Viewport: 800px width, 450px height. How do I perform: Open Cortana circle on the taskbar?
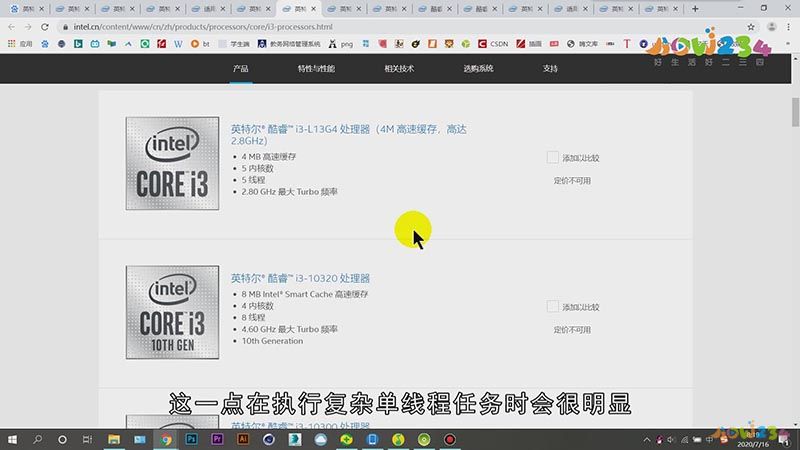tap(62, 439)
